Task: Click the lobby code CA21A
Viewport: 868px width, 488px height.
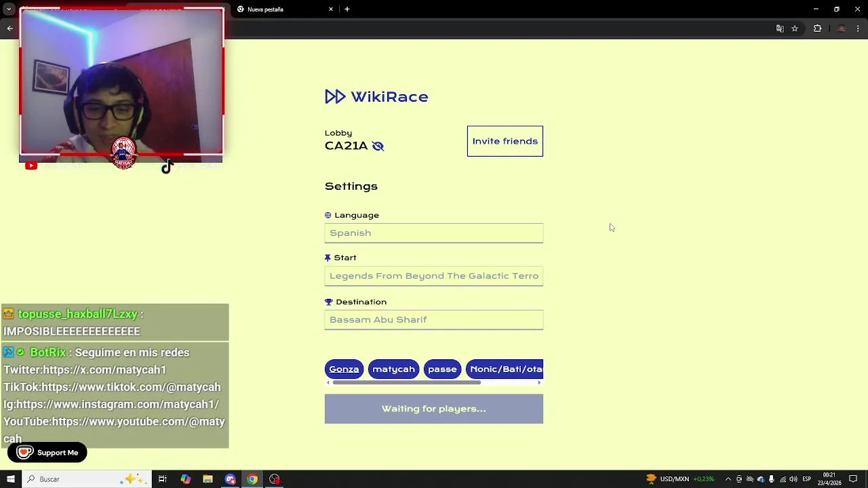Action: [x=346, y=146]
